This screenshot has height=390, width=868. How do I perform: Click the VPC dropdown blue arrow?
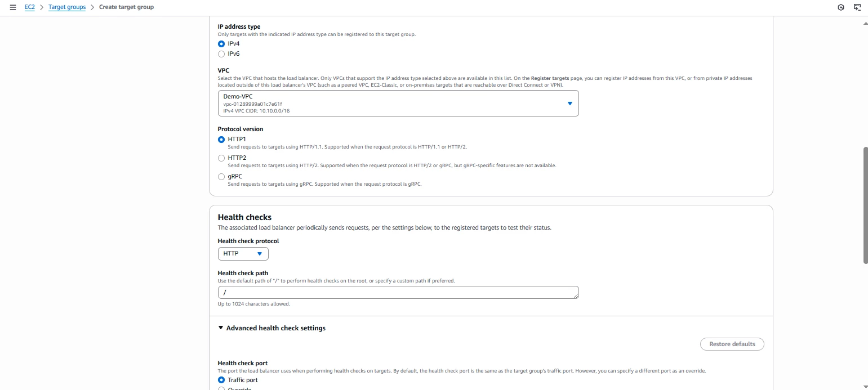[569, 104]
